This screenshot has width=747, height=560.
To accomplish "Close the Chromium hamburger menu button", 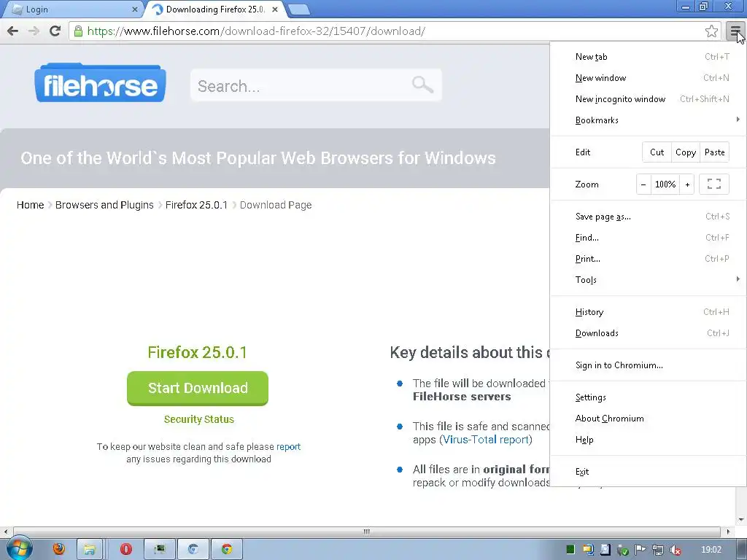I will click(735, 31).
